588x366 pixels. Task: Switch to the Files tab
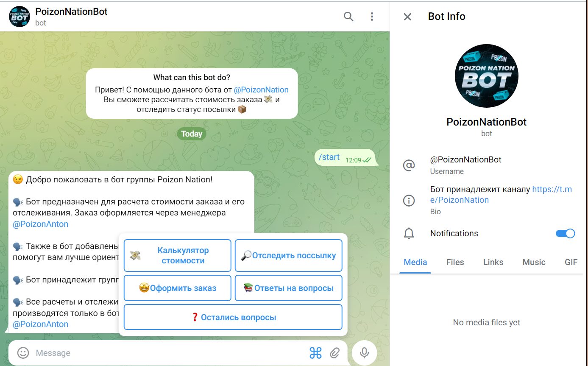455,262
